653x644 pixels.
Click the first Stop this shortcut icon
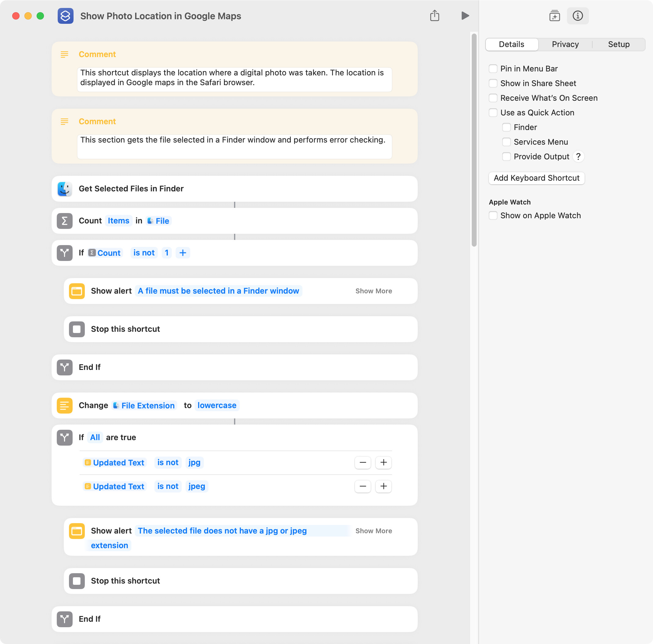click(77, 329)
